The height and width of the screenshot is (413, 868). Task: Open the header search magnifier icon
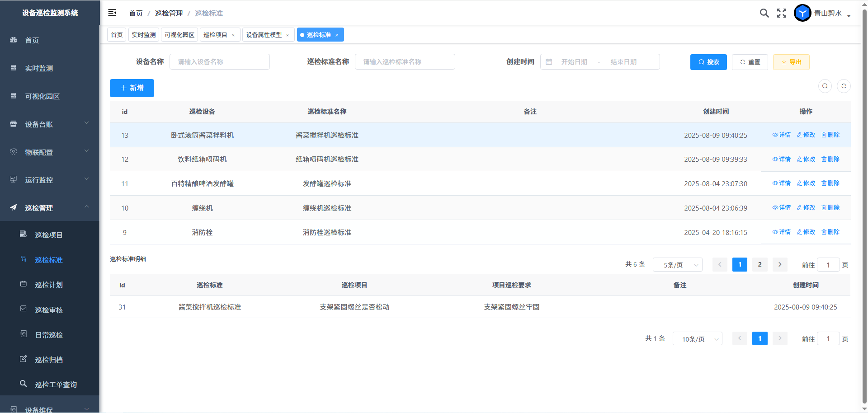pyautogui.click(x=764, y=13)
